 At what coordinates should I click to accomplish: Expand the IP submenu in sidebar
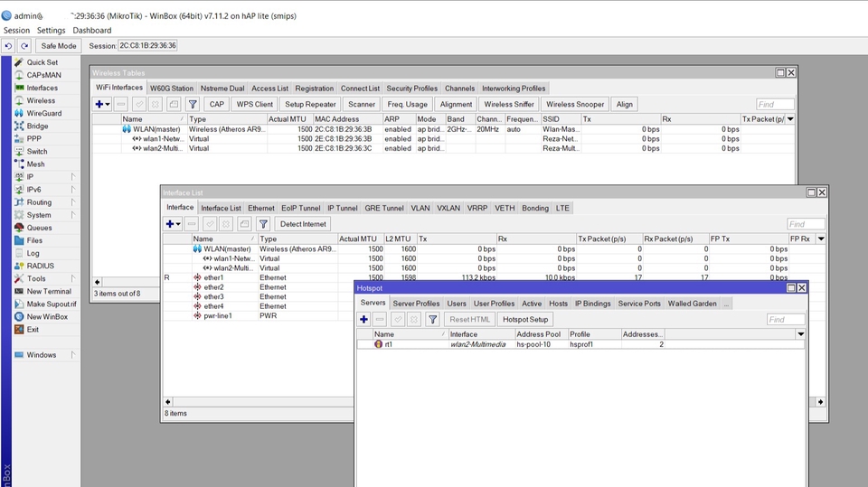(x=72, y=177)
